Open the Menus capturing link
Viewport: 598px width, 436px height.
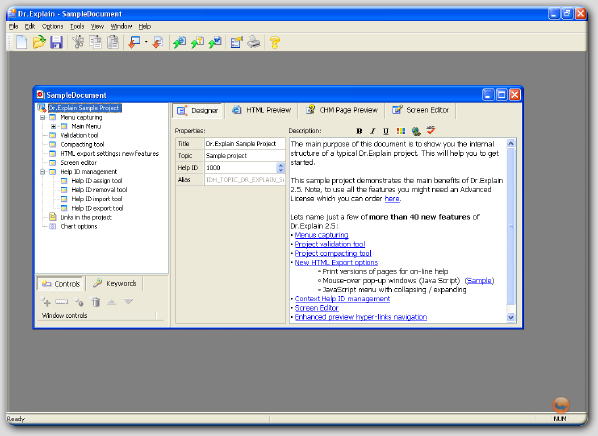coord(321,235)
